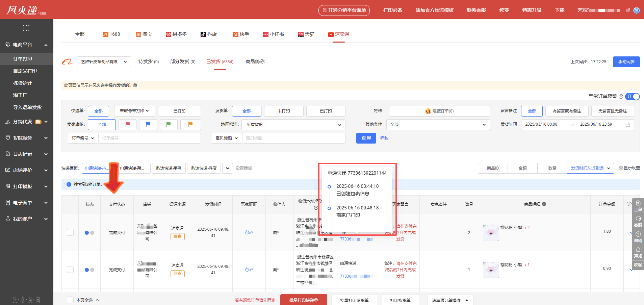Image resolution: width=644 pixels, height=305 pixels.
Task: Click the 隐藏订单 emoji icon button
Action: (428, 111)
